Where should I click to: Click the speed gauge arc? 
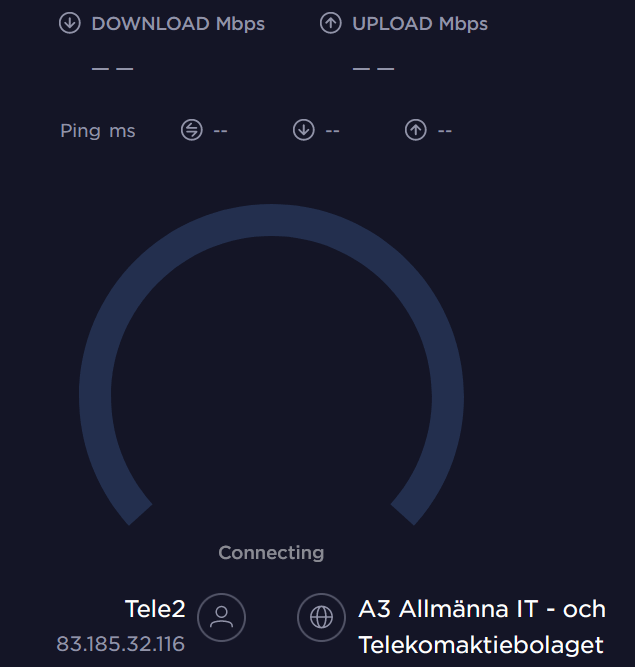(272, 221)
